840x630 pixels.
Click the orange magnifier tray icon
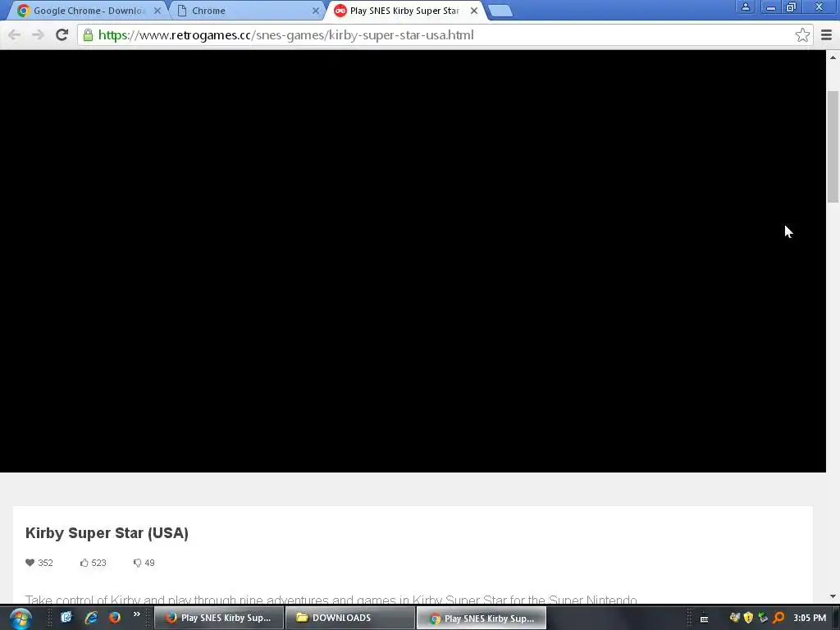(778, 618)
